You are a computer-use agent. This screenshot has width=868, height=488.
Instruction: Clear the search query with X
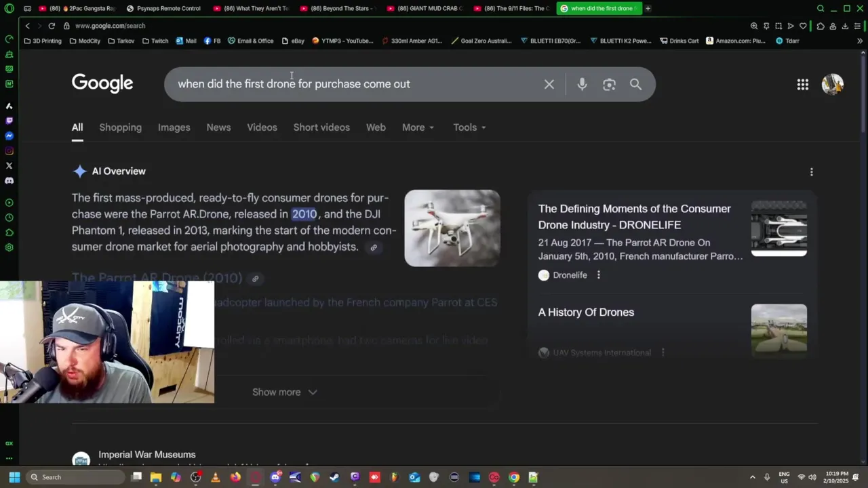click(x=549, y=84)
